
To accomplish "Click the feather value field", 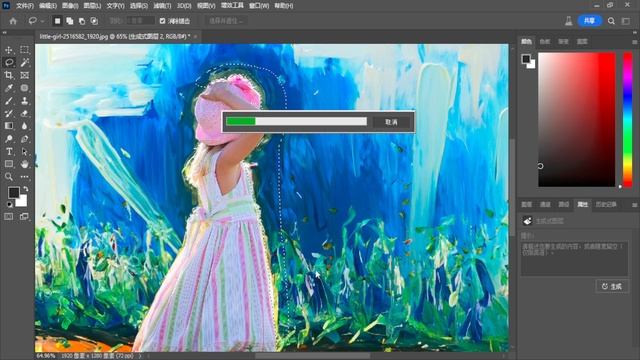I will 140,21.
